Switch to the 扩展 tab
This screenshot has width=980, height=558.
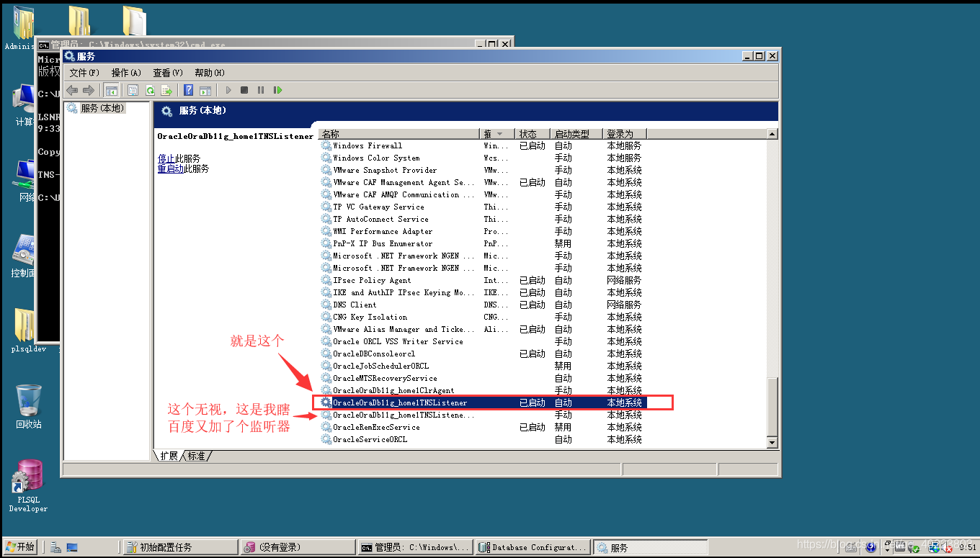point(169,456)
